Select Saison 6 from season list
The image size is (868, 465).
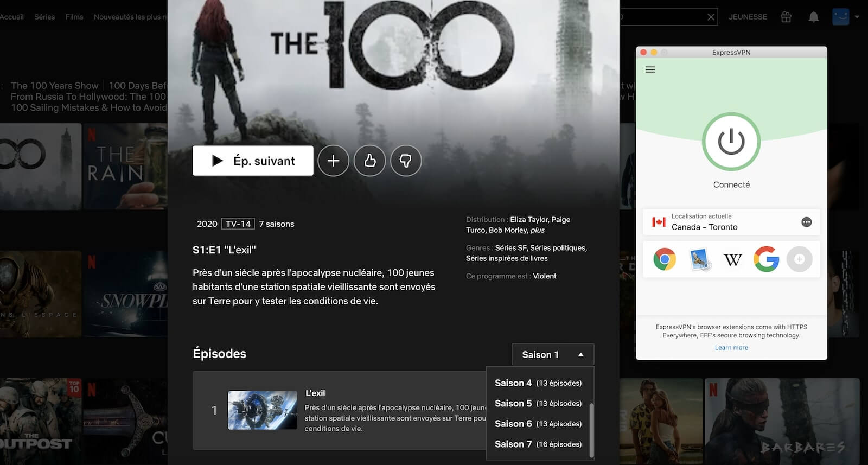pyautogui.click(x=538, y=424)
